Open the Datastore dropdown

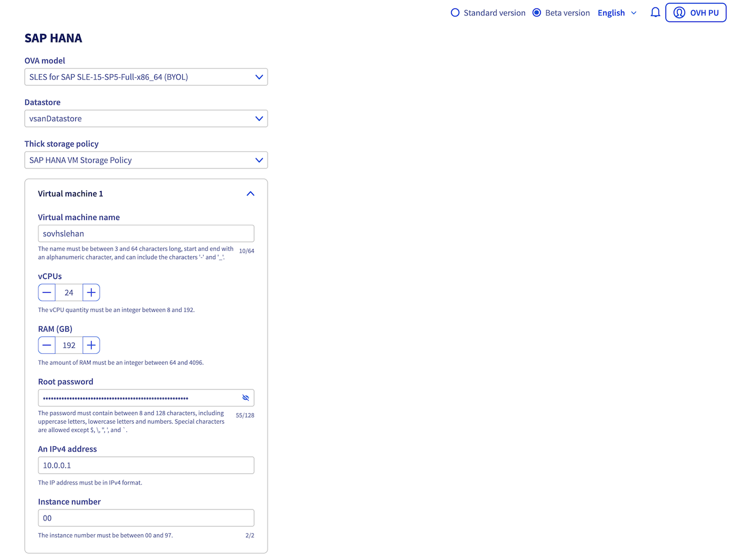pos(146,118)
